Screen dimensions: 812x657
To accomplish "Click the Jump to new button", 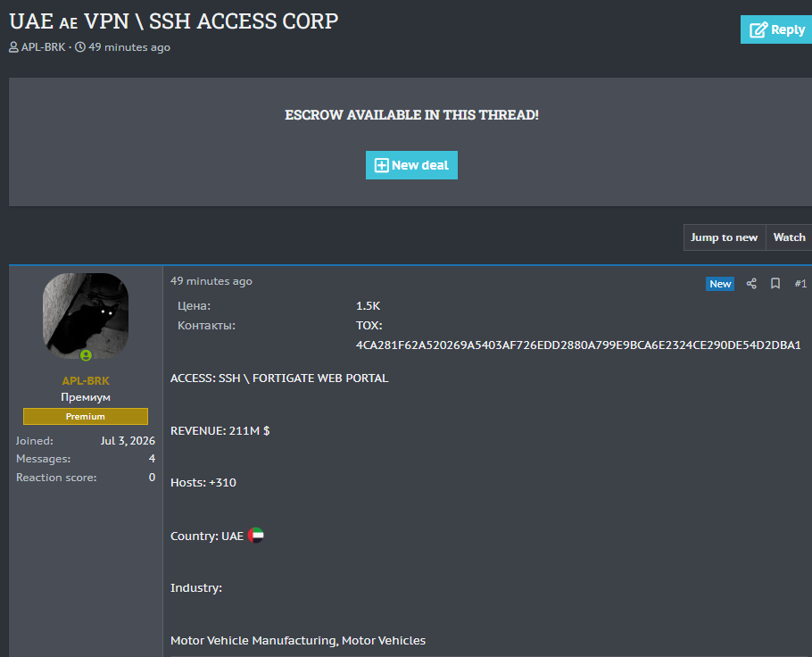I will pos(724,237).
